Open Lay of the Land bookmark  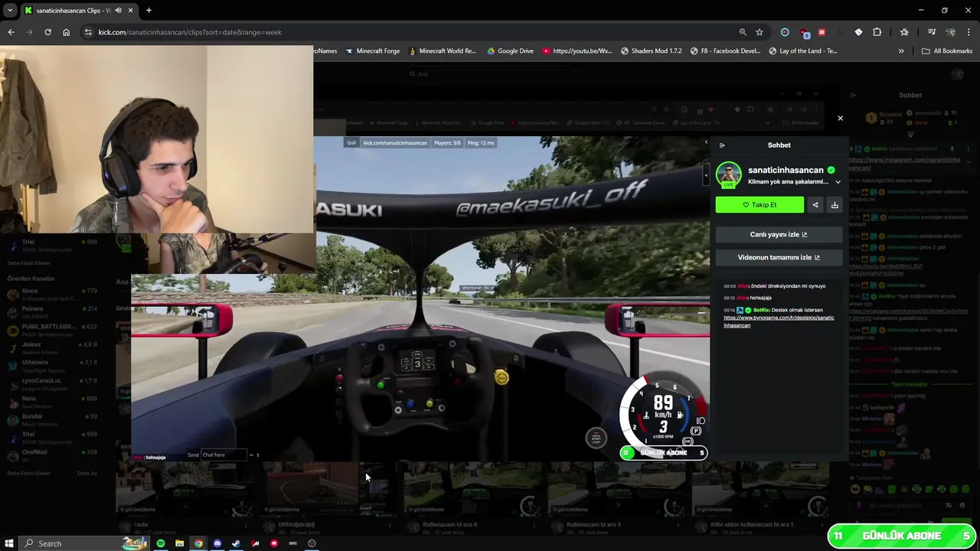tap(802, 51)
